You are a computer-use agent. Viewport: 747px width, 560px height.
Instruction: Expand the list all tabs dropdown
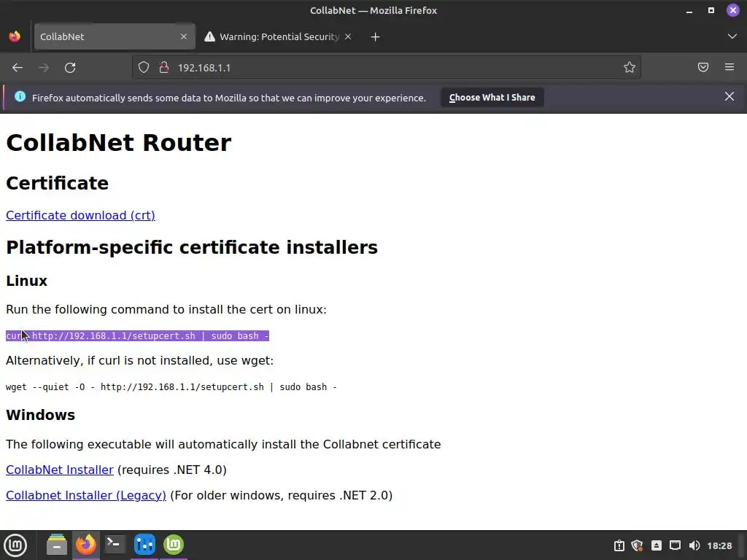click(x=732, y=36)
